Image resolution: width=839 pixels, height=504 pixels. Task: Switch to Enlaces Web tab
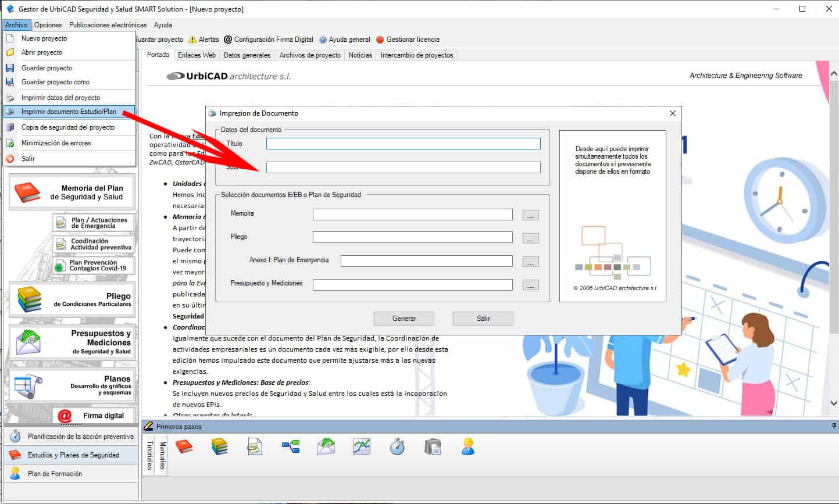tap(197, 55)
